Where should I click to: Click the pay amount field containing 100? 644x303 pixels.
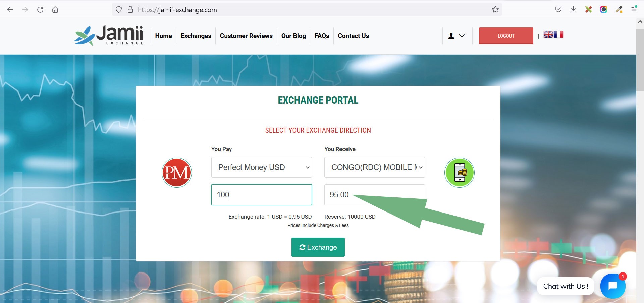tap(262, 195)
